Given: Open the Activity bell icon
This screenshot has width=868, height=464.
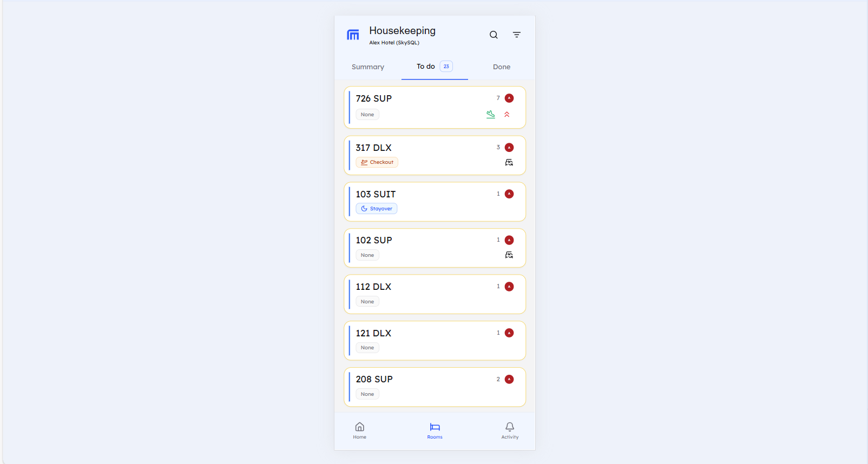Looking at the screenshot, I should tap(509, 430).
